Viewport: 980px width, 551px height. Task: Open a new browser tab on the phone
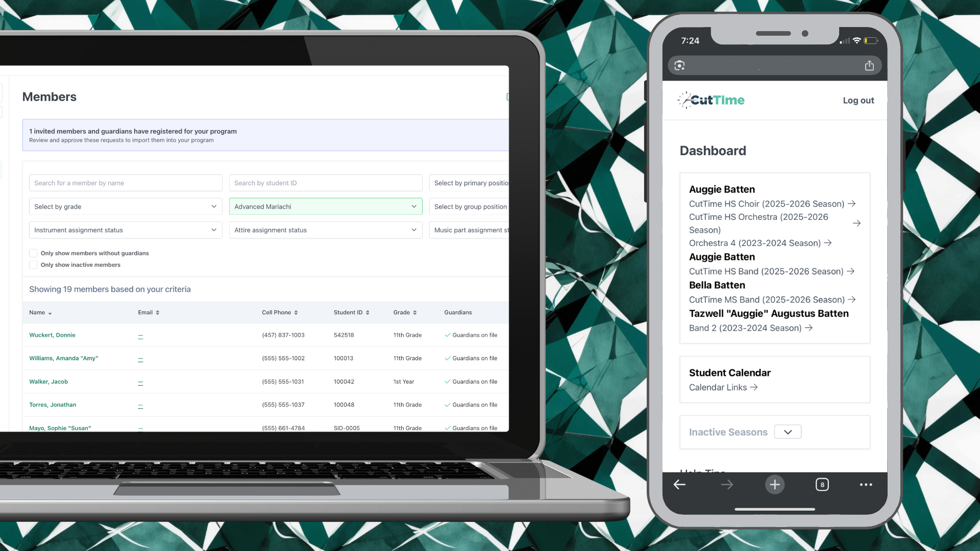(775, 484)
